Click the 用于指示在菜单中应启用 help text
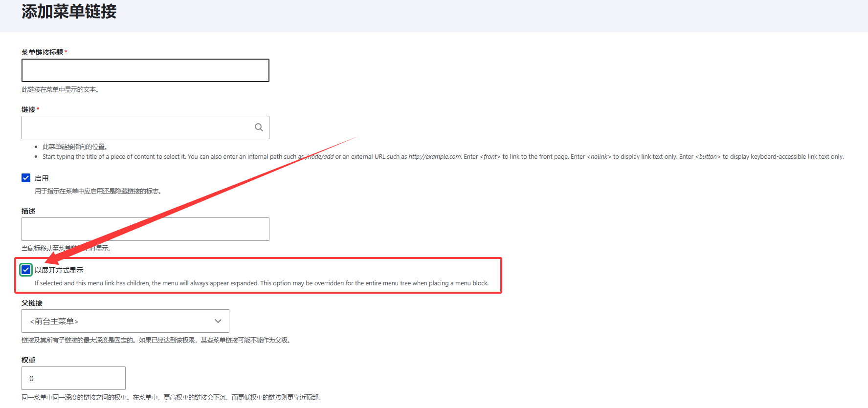This screenshot has width=868, height=408. (98, 192)
